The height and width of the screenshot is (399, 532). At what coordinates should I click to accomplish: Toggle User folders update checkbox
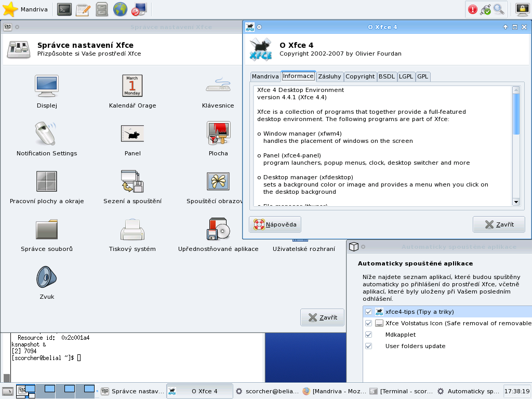[368, 346]
